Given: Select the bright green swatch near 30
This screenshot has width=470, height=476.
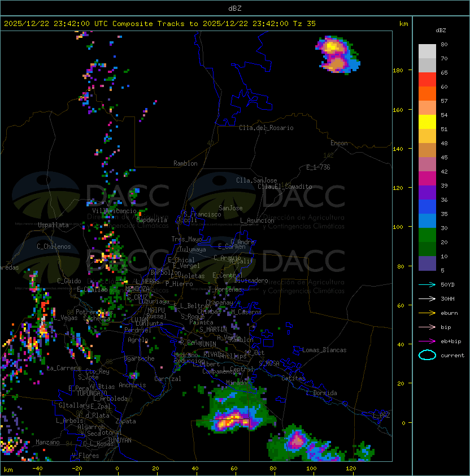Looking at the screenshot, I should pos(427,235).
